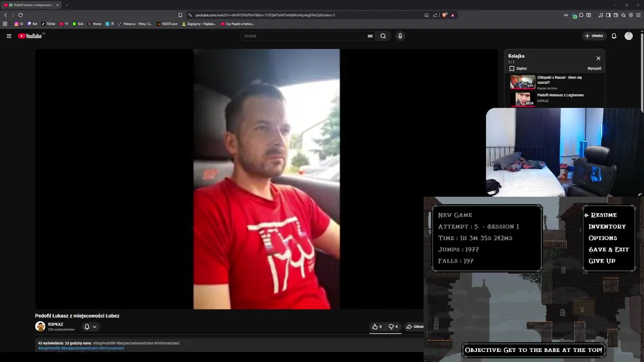Open Brave Shields lion icon
Viewport: 644px width, 362px height.
[444, 15]
